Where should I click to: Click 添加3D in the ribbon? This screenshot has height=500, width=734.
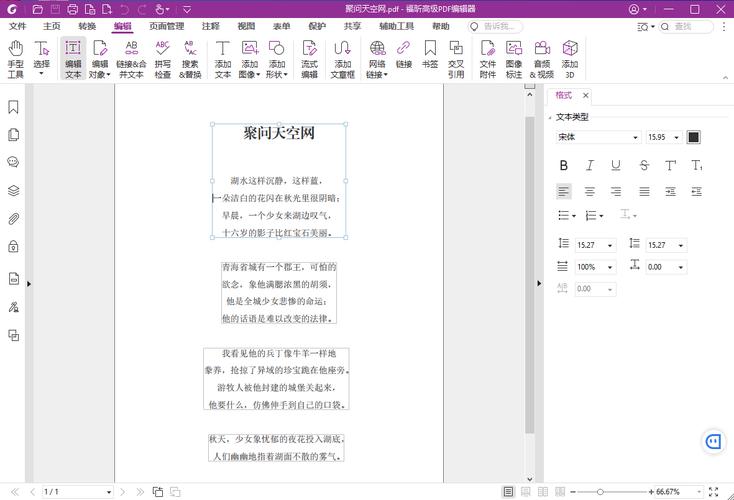click(x=569, y=59)
